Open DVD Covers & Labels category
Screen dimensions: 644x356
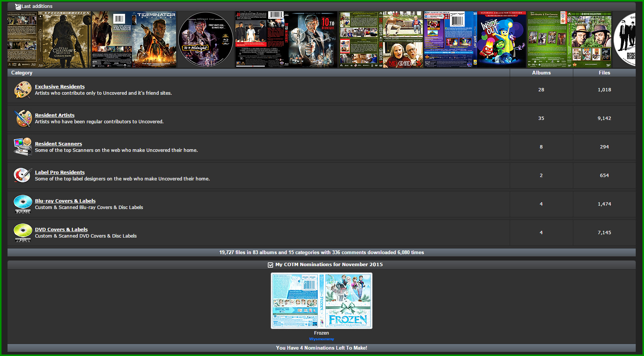tap(61, 229)
